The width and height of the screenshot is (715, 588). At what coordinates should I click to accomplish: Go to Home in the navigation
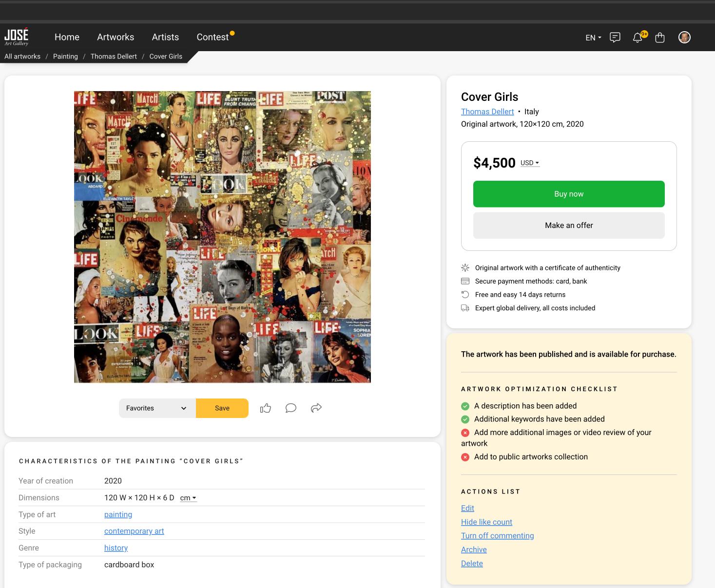point(67,37)
